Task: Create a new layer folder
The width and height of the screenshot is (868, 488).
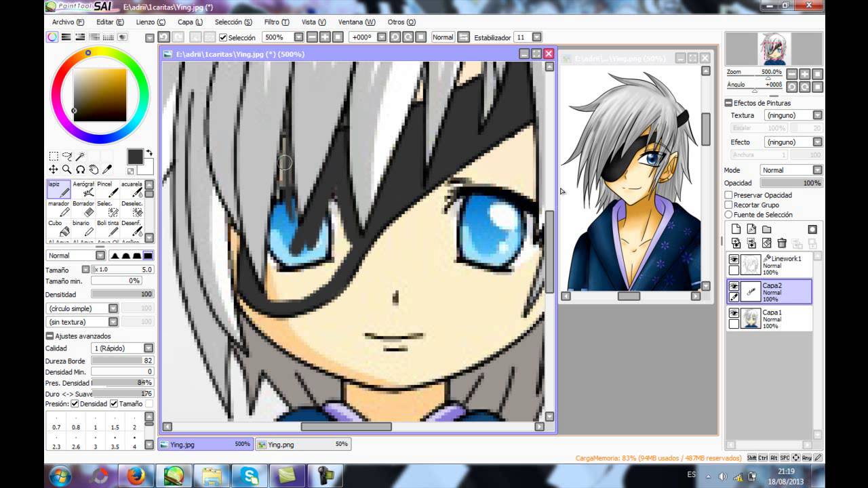Action: click(766, 229)
